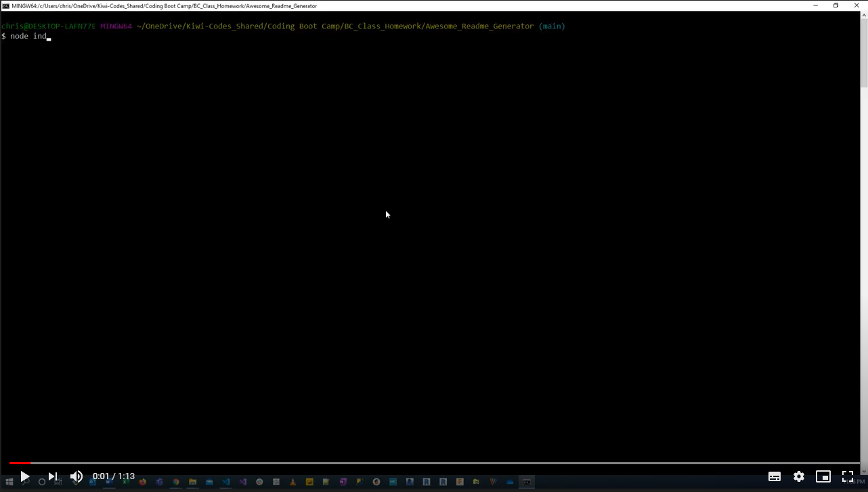Open OneDrive cloud icon in the taskbar
Screen dimensions: 868x492
(510, 482)
